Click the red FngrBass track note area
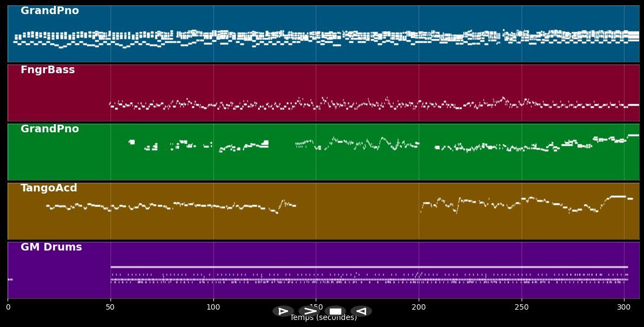644x327 pixels. pos(325,103)
